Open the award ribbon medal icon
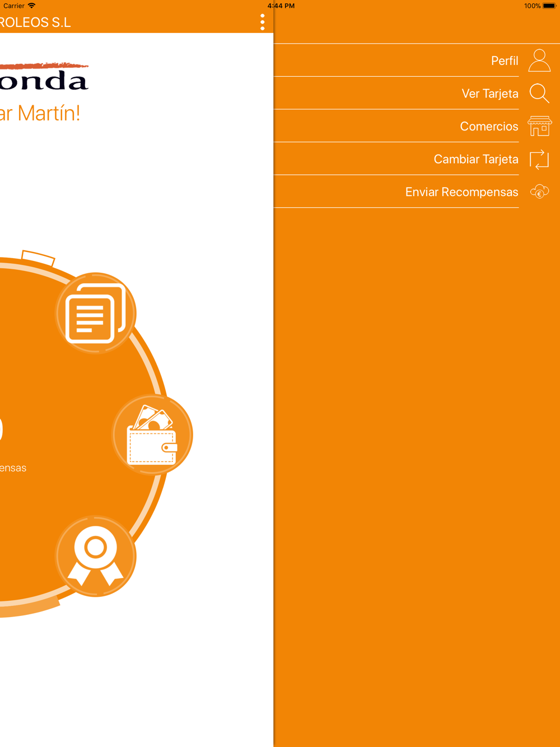The height and width of the screenshot is (747, 560). point(96,556)
